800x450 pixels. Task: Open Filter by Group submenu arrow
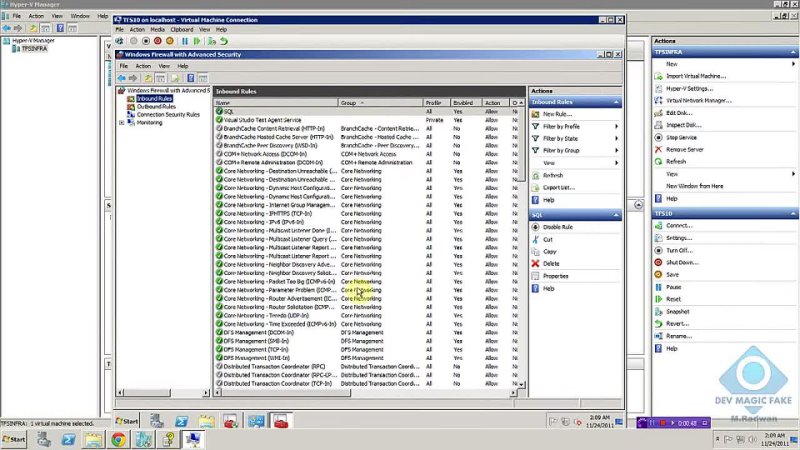pyautogui.click(x=616, y=151)
